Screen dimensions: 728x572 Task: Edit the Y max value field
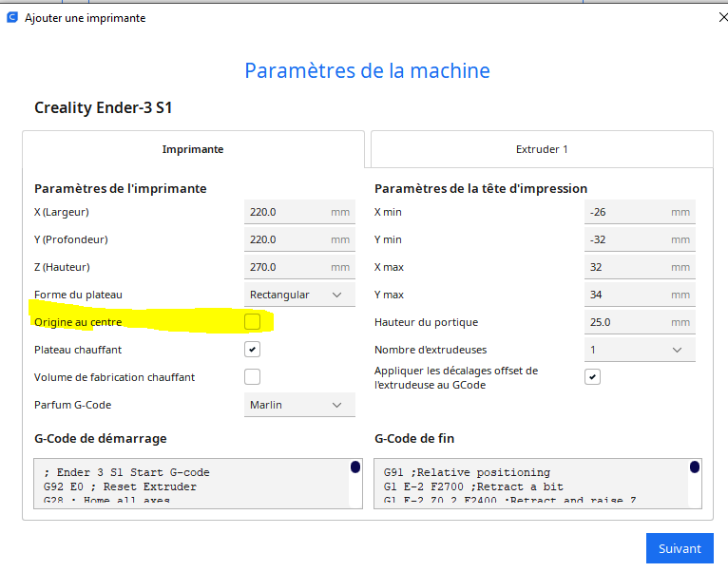(x=640, y=295)
